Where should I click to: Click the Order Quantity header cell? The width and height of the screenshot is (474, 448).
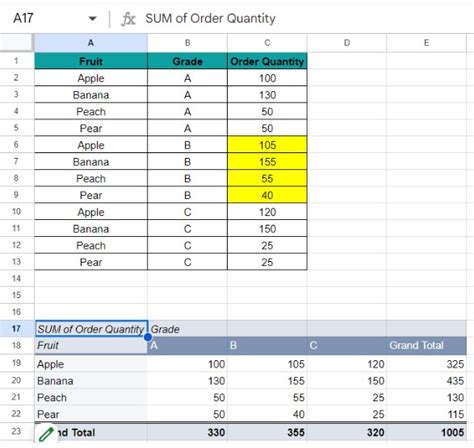tap(267, 61)
